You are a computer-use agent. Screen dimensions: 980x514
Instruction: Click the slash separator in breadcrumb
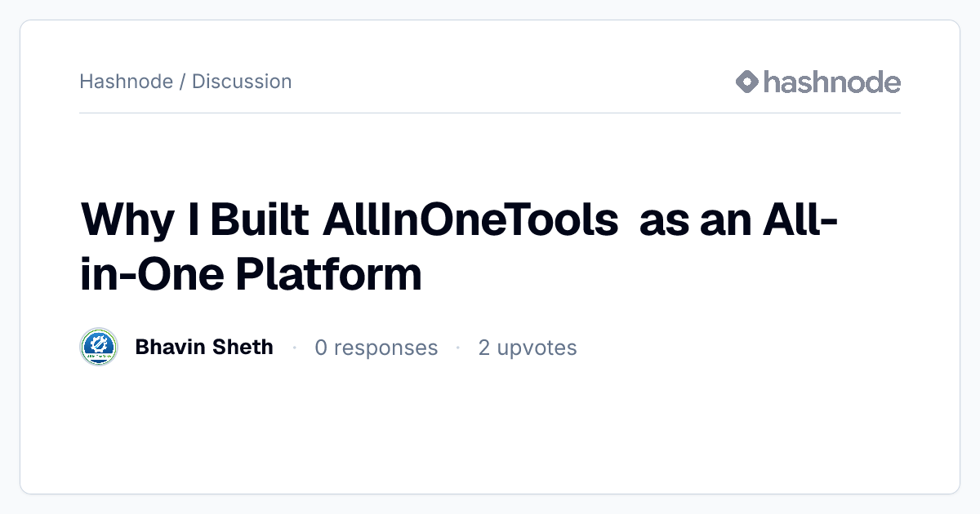coord(182,82)
